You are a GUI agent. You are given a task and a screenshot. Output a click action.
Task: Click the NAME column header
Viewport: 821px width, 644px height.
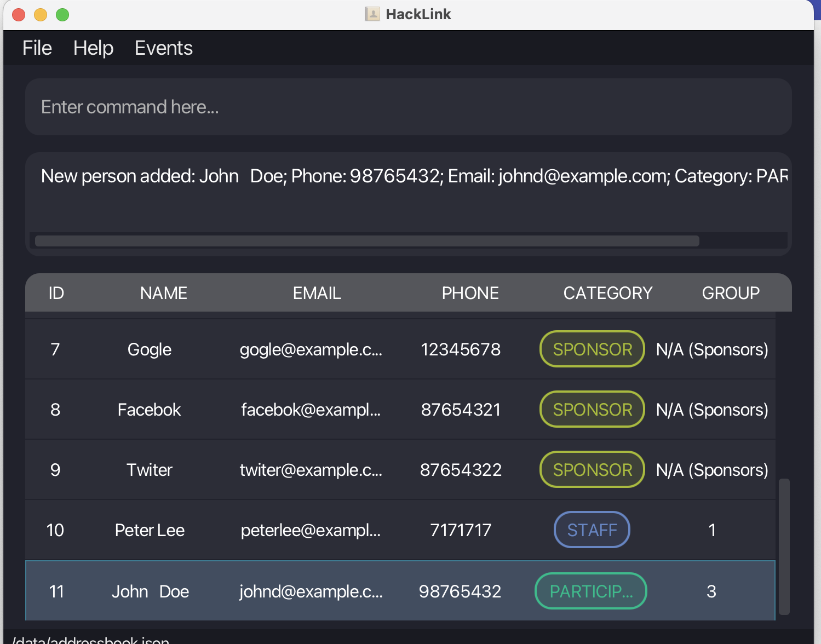[x=164, y=293]
